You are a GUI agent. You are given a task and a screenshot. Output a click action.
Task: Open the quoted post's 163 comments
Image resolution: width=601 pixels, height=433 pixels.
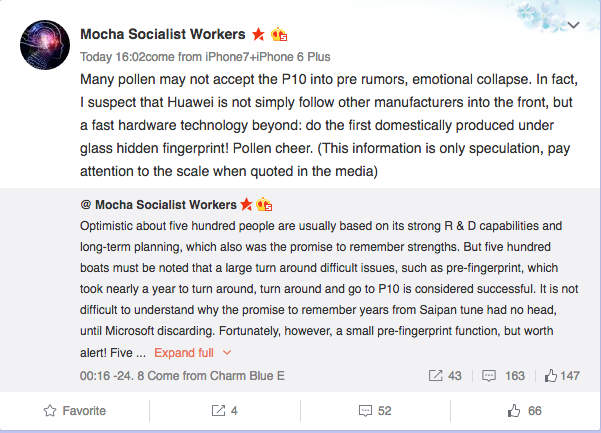(503, 376)
